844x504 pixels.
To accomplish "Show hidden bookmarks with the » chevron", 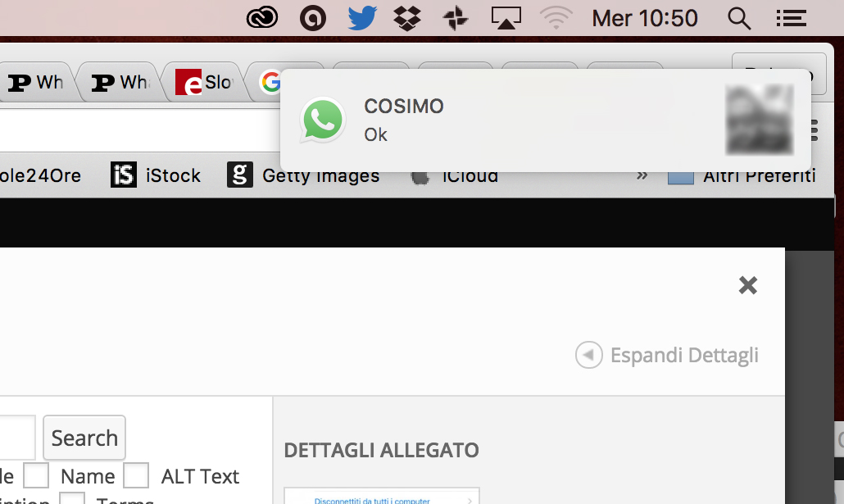I will pos(642,175).
